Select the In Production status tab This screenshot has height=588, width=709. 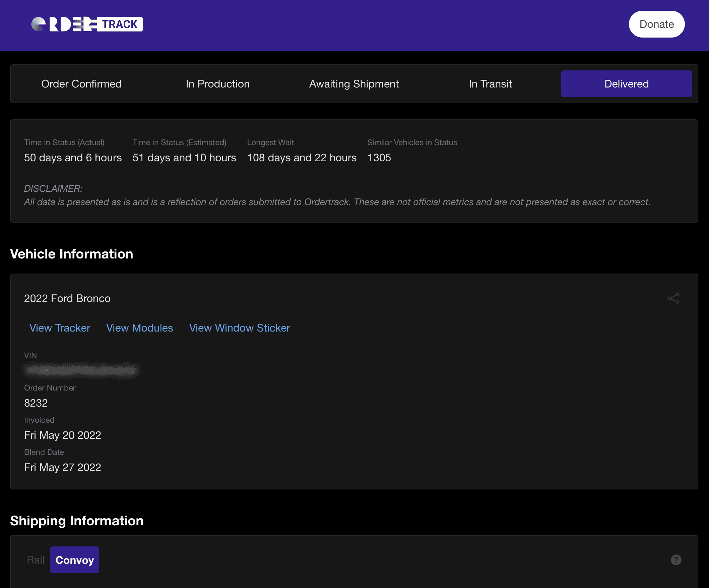[218, 84]
